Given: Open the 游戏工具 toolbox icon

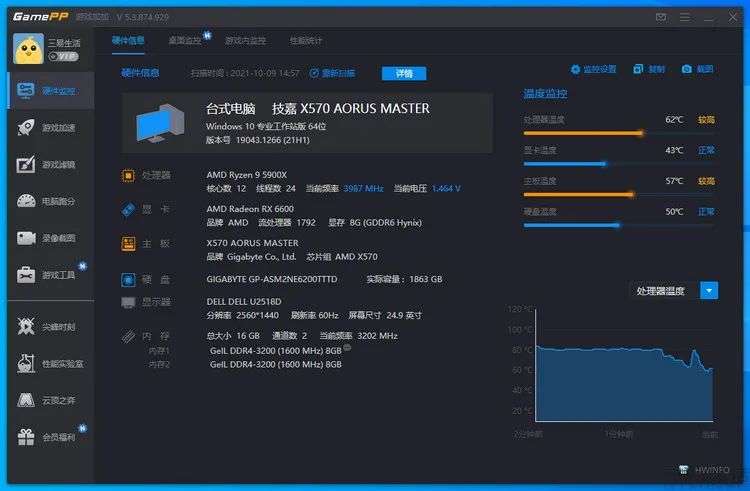Looking at the screenshot, I should tap(26, 275).
